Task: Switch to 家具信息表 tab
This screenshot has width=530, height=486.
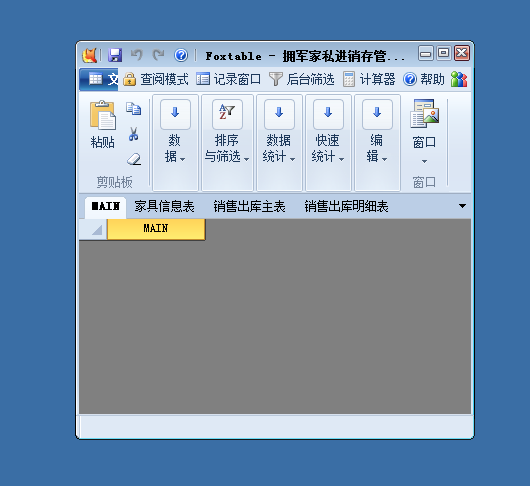Action: click(x=164, y=206)
